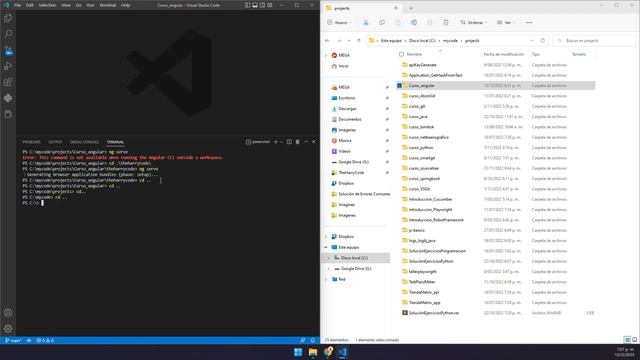The image size is (640, 360).
Task: Select the Introduccion_Playwright folder
Action: [x=430, y=210]
